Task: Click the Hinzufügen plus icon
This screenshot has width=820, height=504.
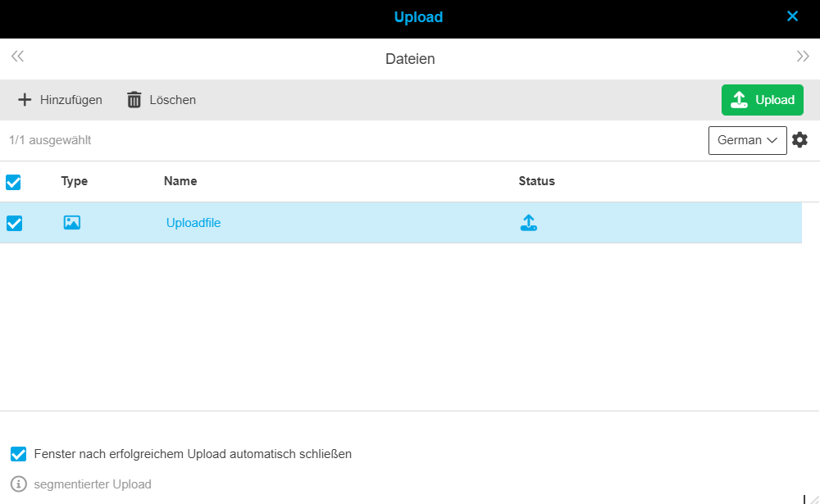Action: pyautogui.click(x=25, y=99)
